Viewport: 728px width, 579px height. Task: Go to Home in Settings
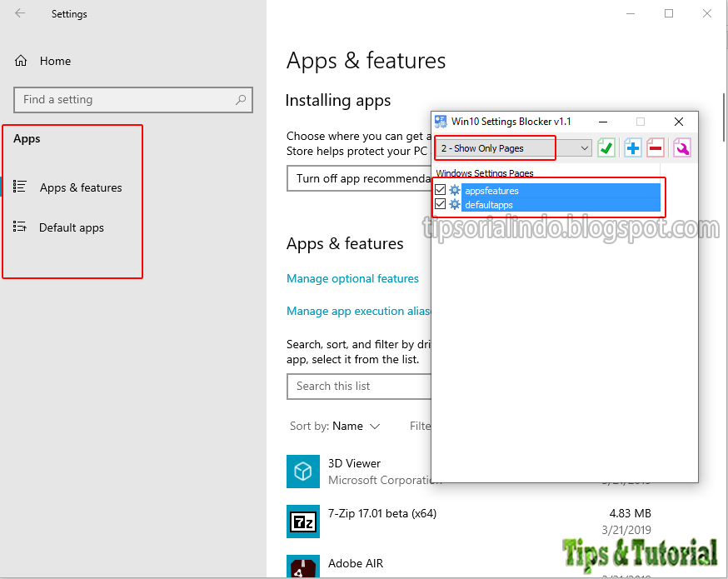point(55,61)
